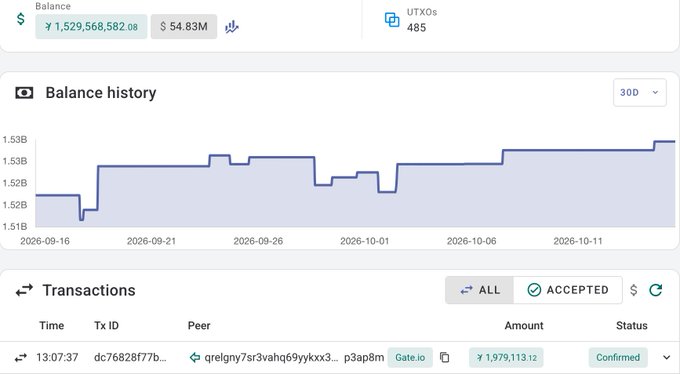Open peer address qrelgny7sr3vahq69yykxx3...p3ap8m
This screenshot has width=680, height=374.
tap(294, 358)
